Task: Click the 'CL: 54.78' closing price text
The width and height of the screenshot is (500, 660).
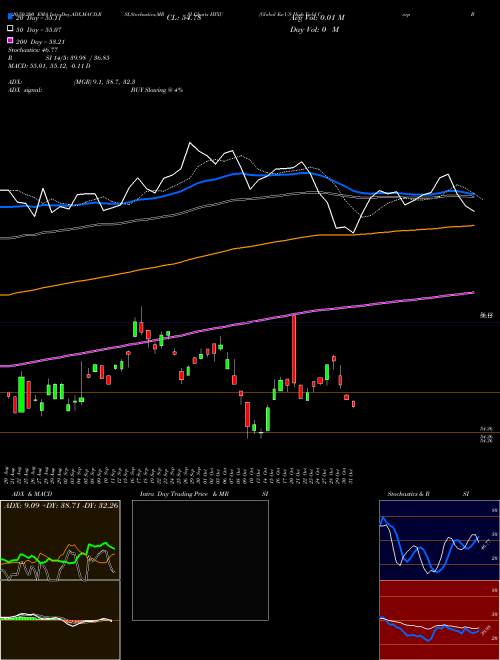Action: pyautogui.click(x=184, y=18)
